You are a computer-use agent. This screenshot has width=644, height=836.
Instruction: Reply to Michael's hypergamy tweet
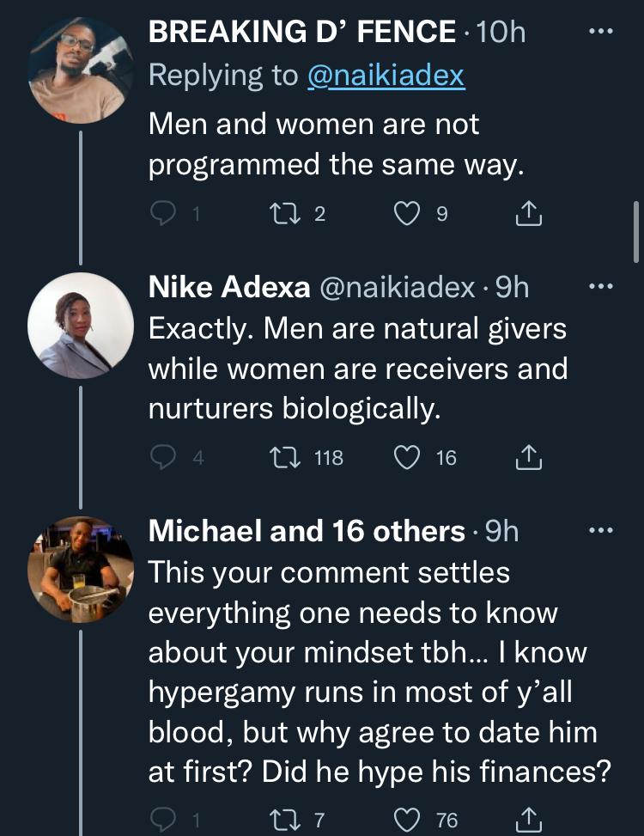click(163, 820)
